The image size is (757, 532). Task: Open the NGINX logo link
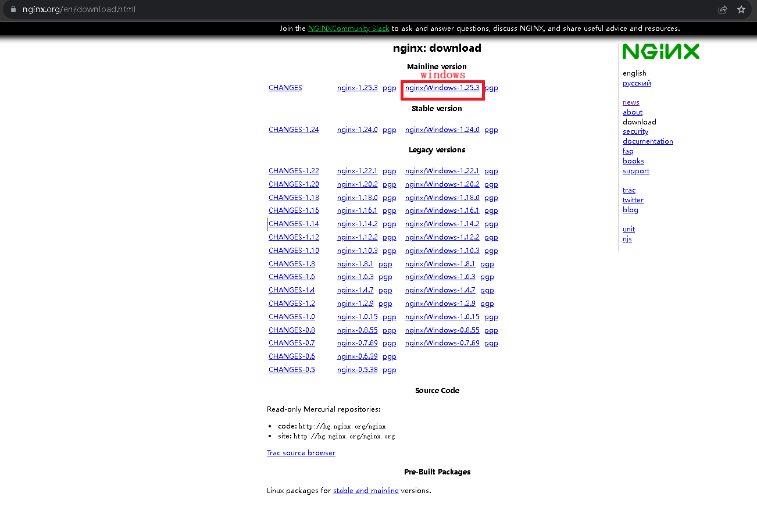(660, 52)
